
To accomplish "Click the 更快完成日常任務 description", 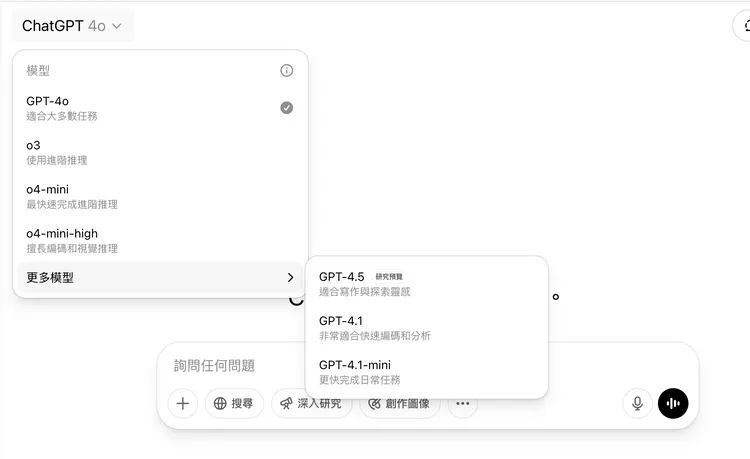I will 360,380.
